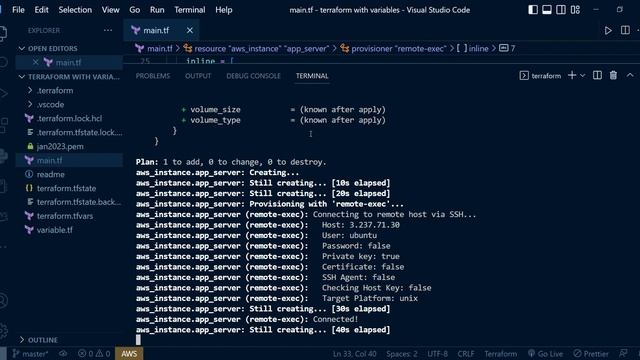
Task: Open Customize Layout icon
Action: click(x=575, y=10)
